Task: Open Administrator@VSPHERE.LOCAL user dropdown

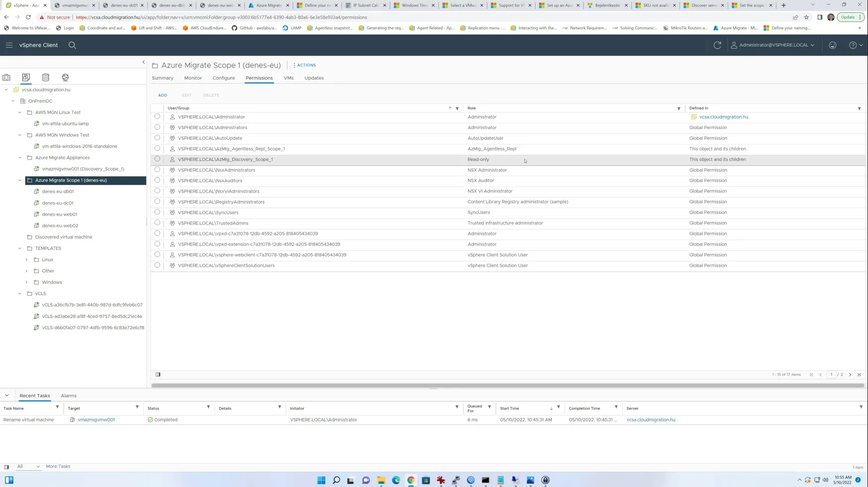Action: [773, 45]
